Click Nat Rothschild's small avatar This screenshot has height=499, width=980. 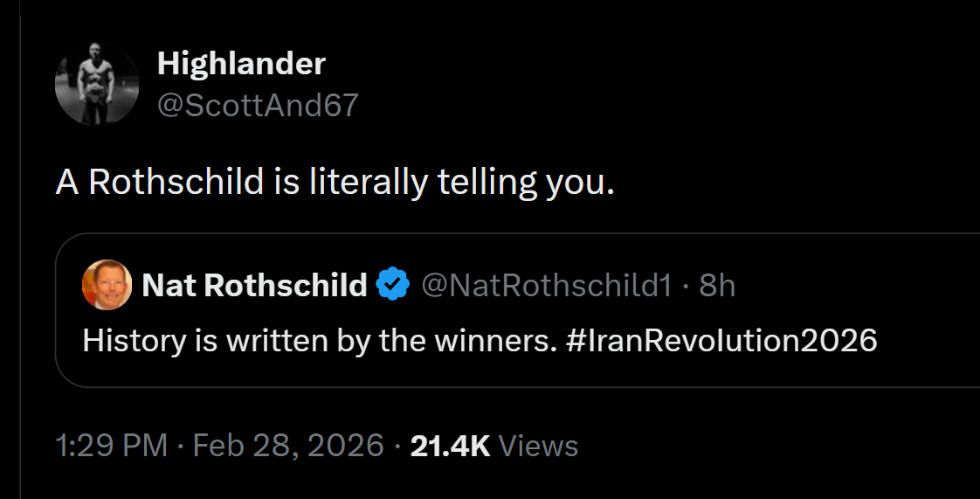pyautogui.click(x=107, y=285)
